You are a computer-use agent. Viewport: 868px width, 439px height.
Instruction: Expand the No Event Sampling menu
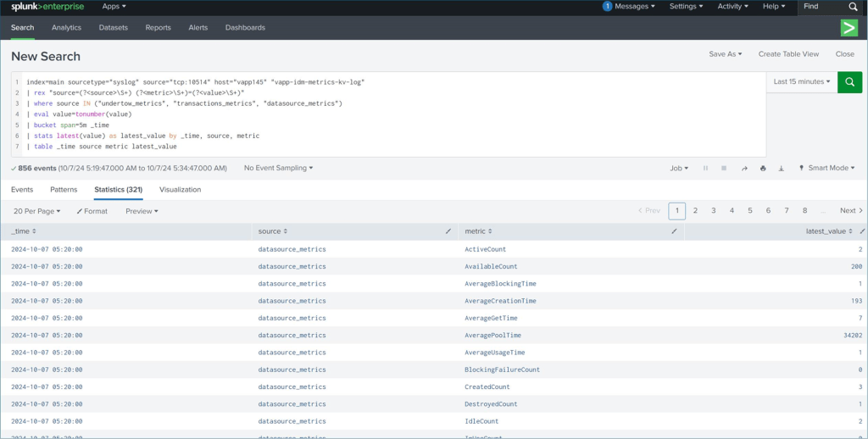point(278,168)
